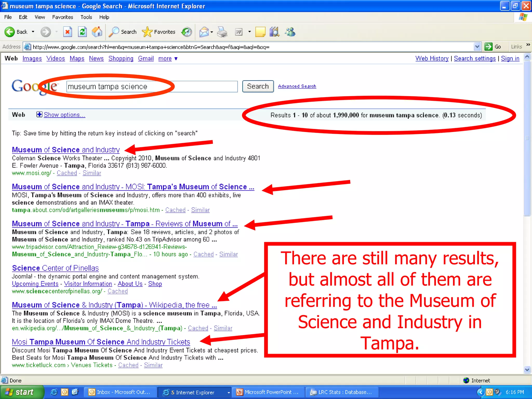This screenshot has height=399, width=532.
Task: Click Cached link for www.mosi.org
Action: pos(67,173)
